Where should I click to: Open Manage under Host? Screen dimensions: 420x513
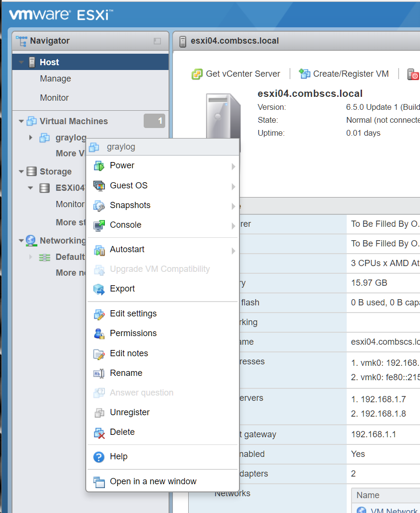(x=55, y=79)
